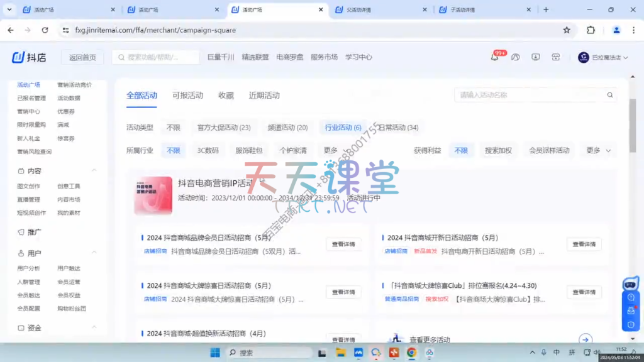Click in the 请输入活动名称 search field

click(x=528, y=96)
